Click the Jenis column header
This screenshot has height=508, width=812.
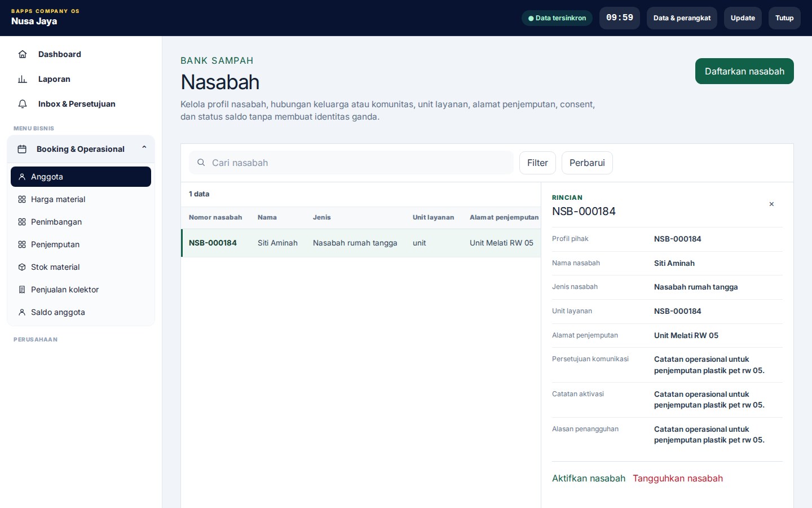tap(322, 217)
